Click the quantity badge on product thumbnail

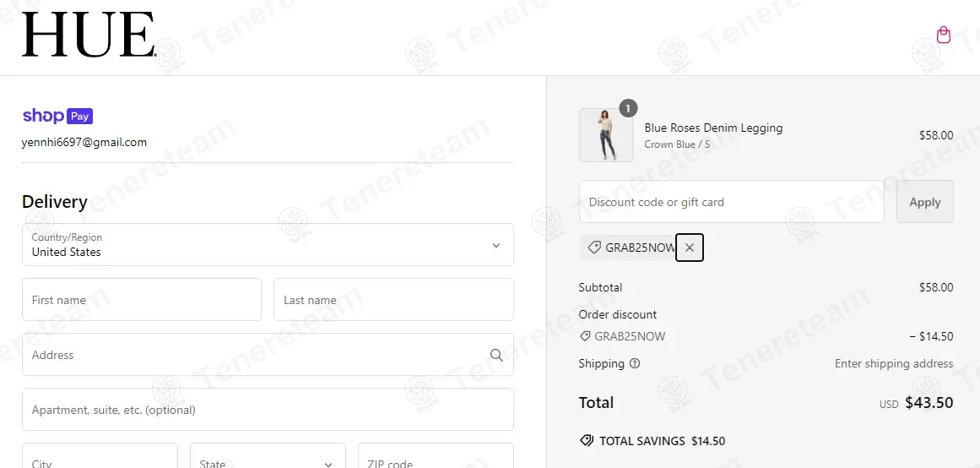pos(628,107)
